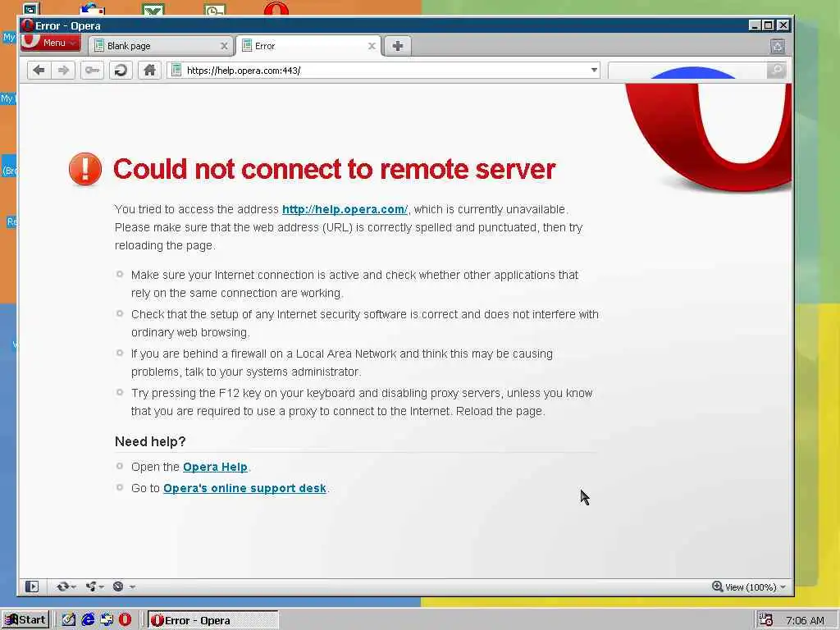Launch the first quick launch icon
This screenshot has height=630, width=840.
(x=69, y=620)
